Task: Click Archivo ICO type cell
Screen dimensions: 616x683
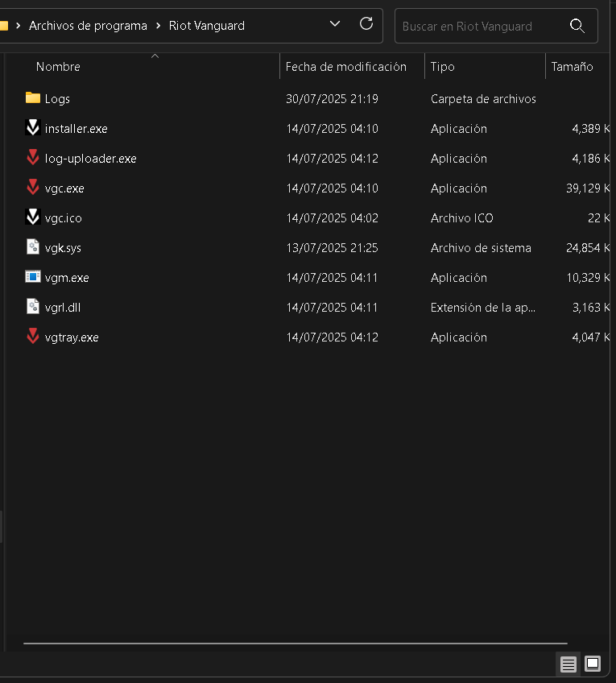Action: tap(462, 217)
